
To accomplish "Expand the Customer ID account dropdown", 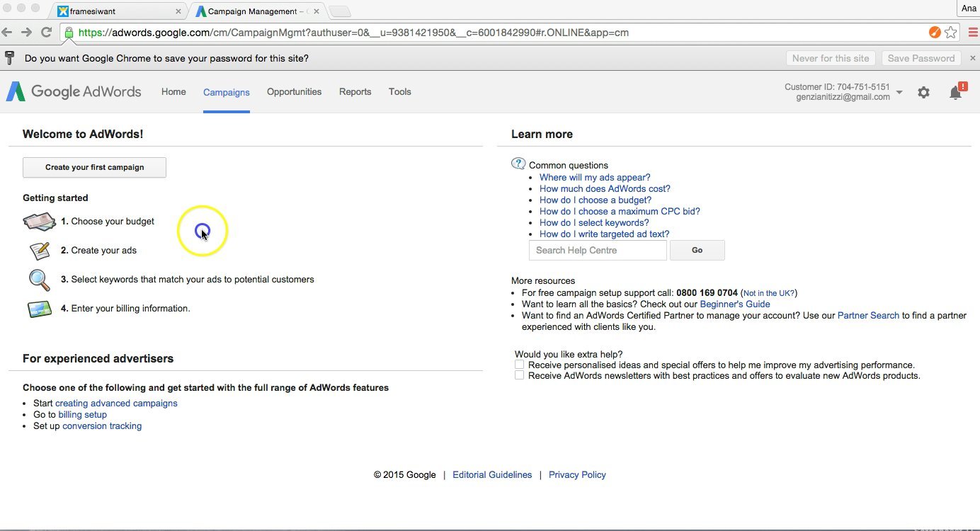I will coord(900,92).
